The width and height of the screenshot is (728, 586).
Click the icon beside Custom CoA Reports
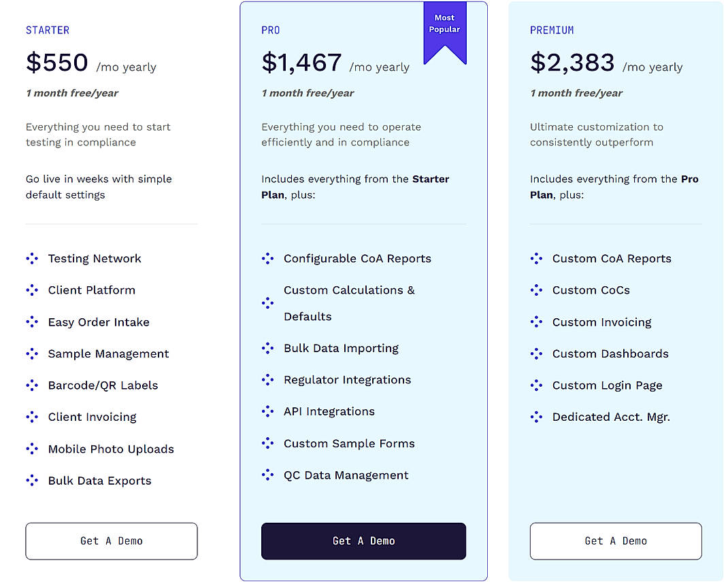tap(537, 258)
